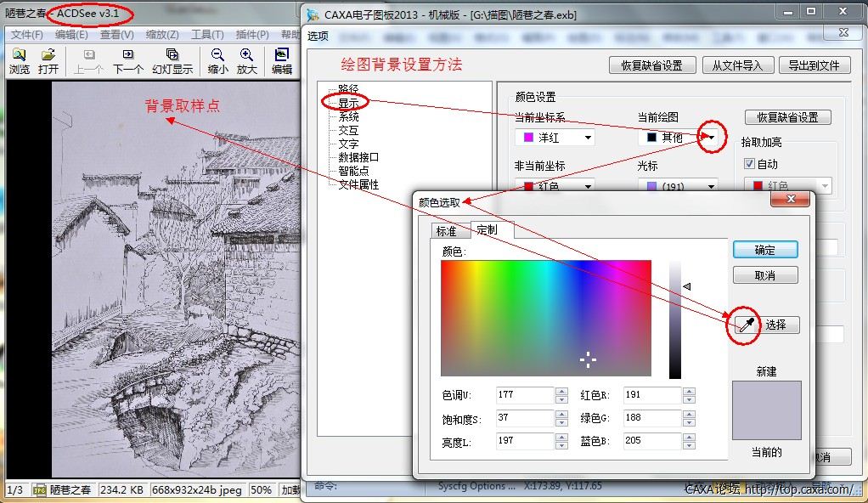Click the 蓝色 B spinner arrows
868x503 pixels.
tap(689, 442)
